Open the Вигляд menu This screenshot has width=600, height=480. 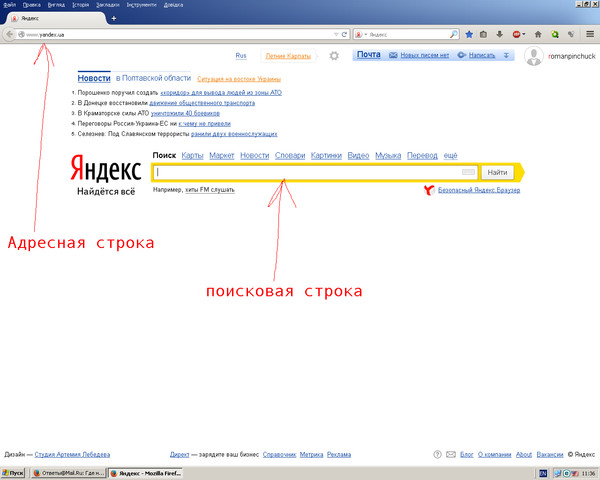coord(56,5)
